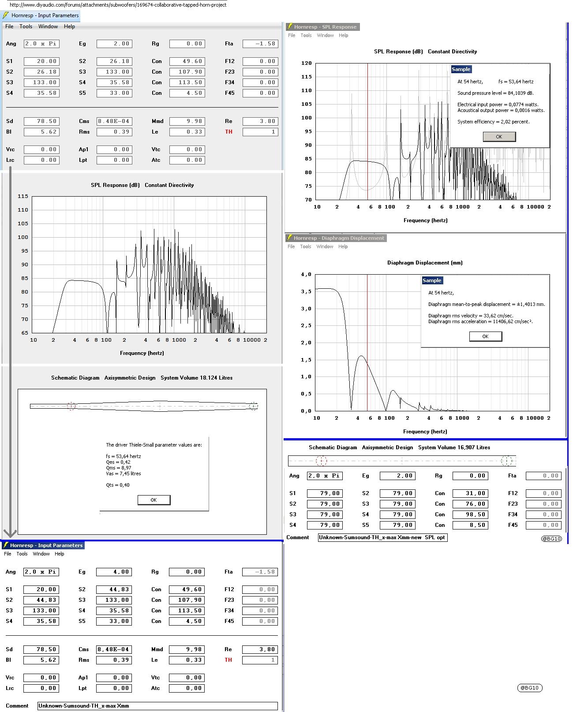
Task: Click the Sd field showing 78.50 with dot decimal
Action: pos(41,121)
